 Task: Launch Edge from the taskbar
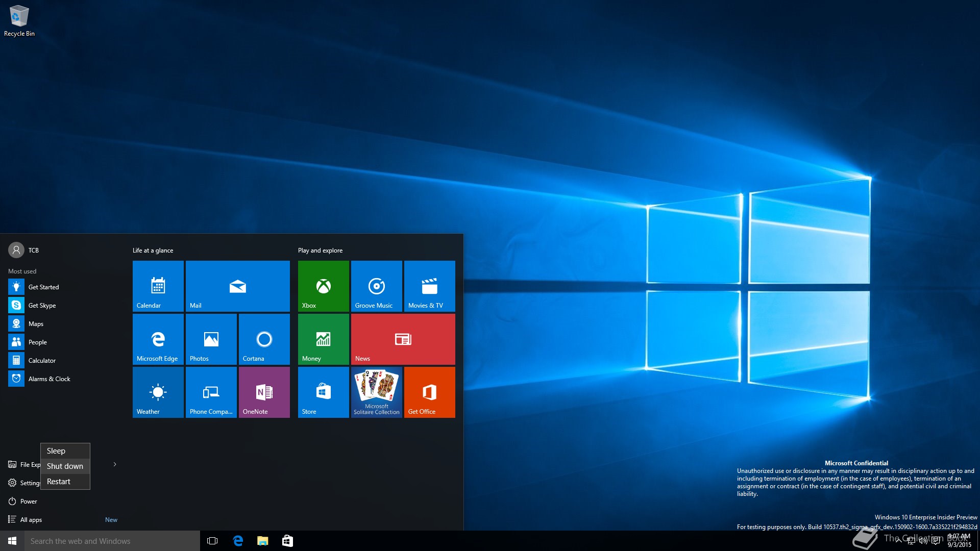[x=237, y=541]
